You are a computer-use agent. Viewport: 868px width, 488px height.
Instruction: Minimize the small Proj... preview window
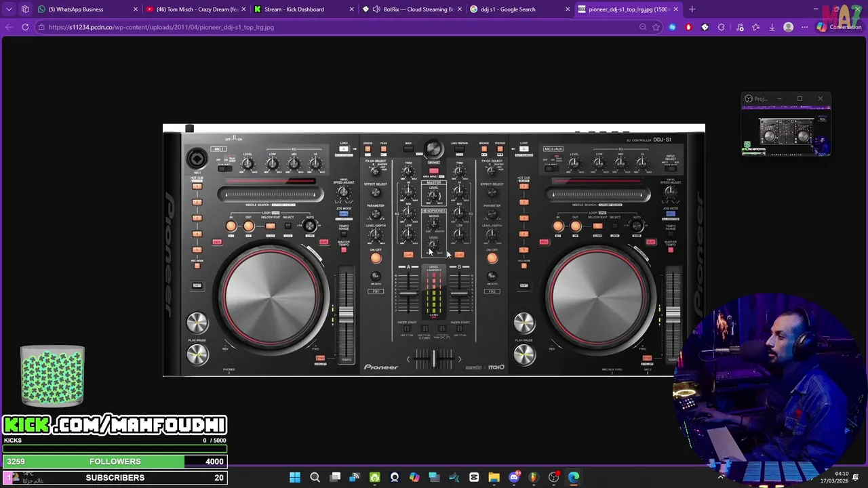[779, 99]
